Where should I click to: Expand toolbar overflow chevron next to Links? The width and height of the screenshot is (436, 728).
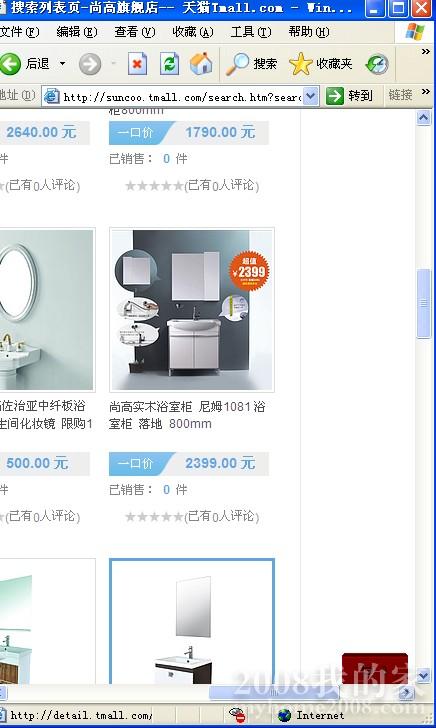[x=425, y=92]
